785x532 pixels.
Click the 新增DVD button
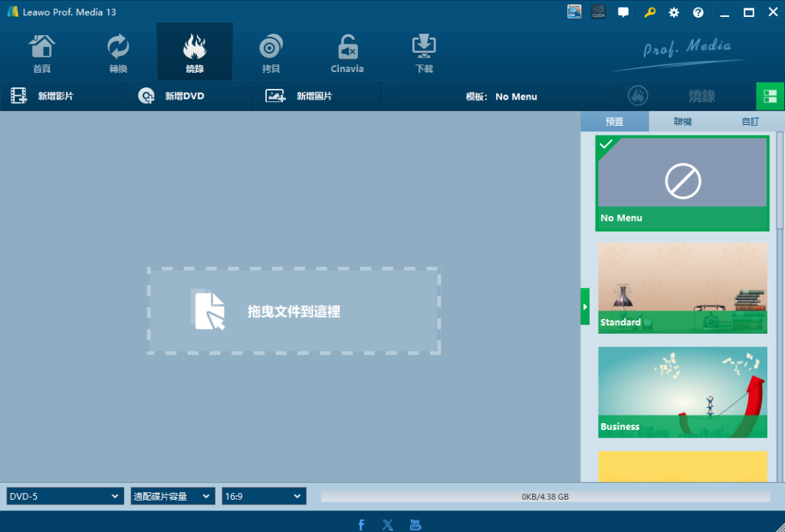tap(191, 96)
